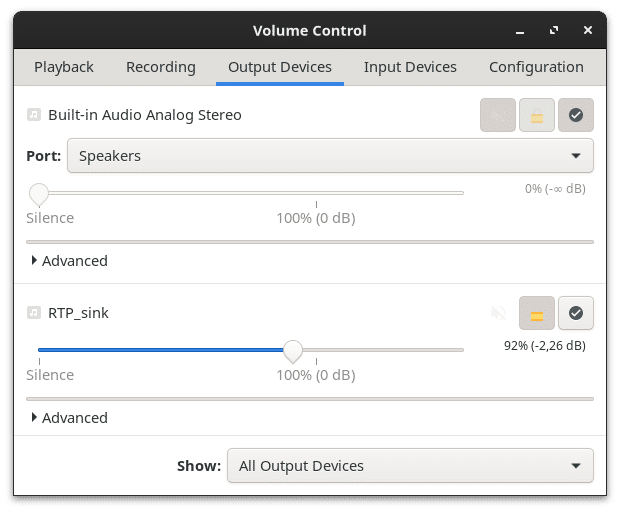
Task: Set RTP_sink as fallback device
Action: pyautogui.click(x=576, y=314)
